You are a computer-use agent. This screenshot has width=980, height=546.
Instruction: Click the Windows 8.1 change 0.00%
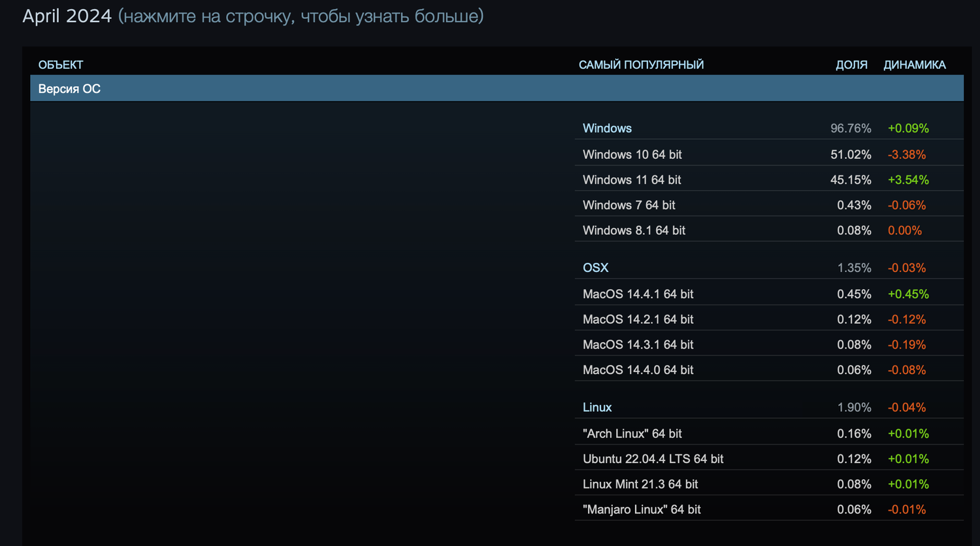tap(905, 230)
